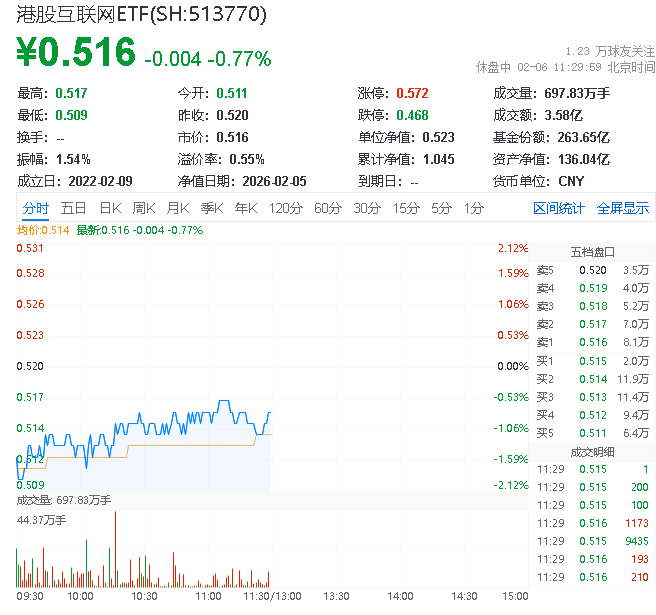
Task: Click the active 分时 tab
Action: click(35, 208)
